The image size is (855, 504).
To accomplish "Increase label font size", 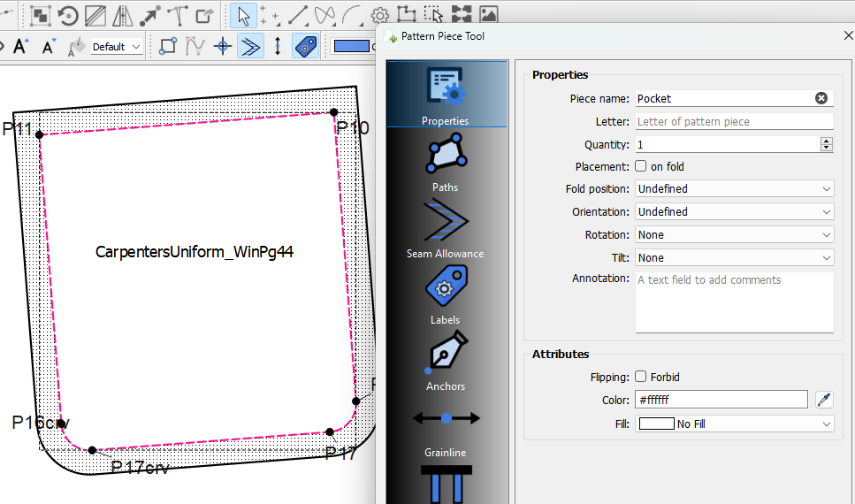I will click(20, 47).
